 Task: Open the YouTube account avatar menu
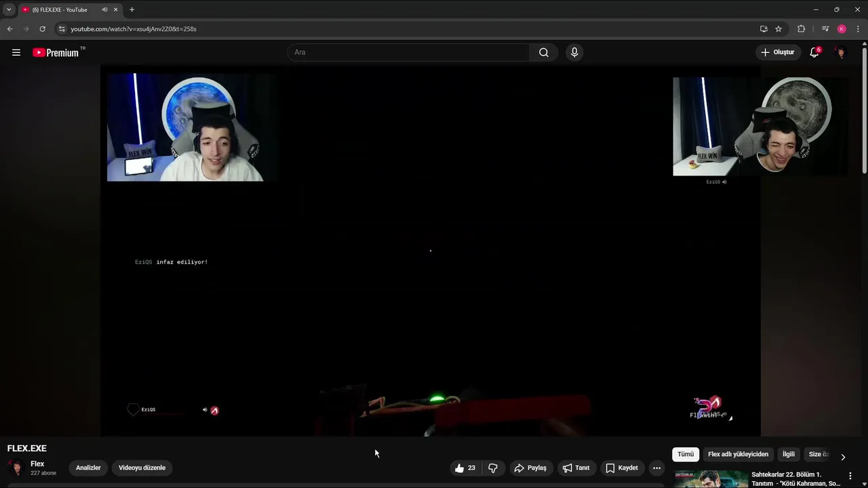coord(841,52)
